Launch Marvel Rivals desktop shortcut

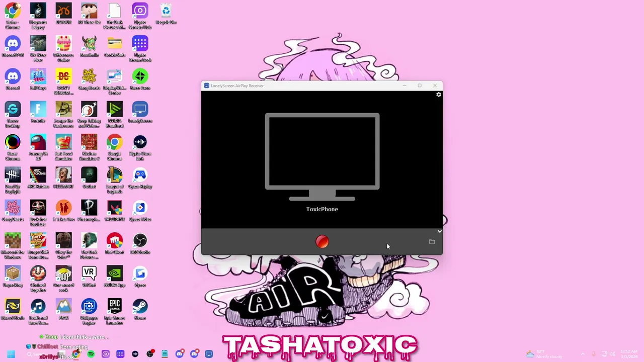pos(13,309)
